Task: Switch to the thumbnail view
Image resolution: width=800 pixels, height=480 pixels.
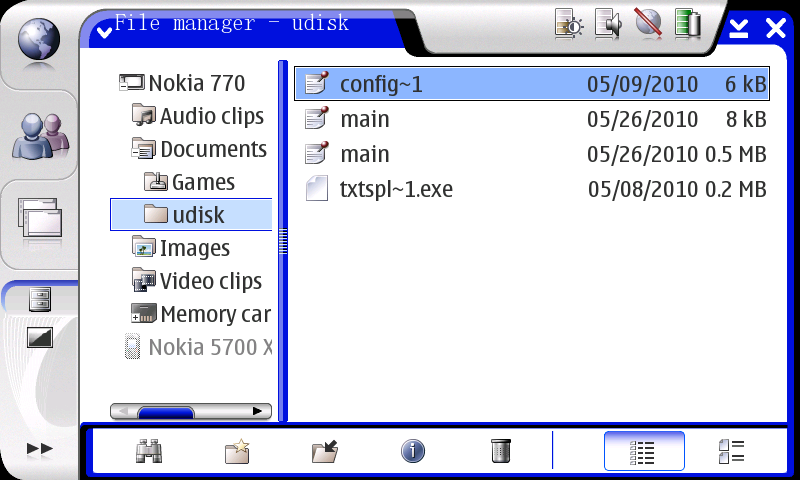Action: tap(731, 451)
